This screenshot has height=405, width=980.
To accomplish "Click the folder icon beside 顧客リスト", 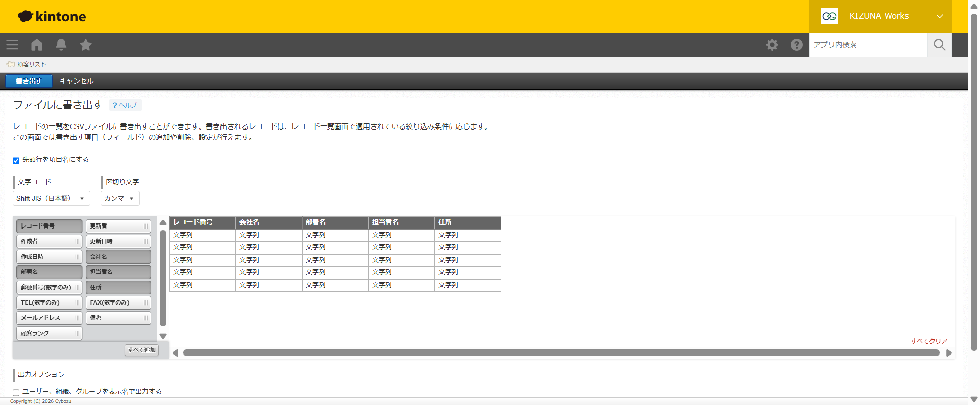I will click(x=11, y=64).
